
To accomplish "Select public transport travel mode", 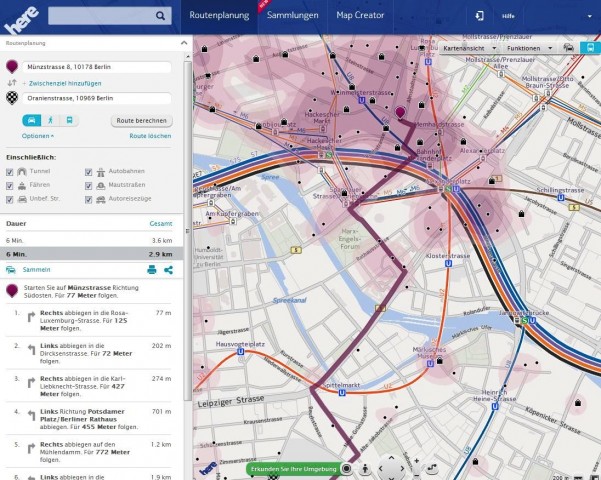I will point(69,120).
